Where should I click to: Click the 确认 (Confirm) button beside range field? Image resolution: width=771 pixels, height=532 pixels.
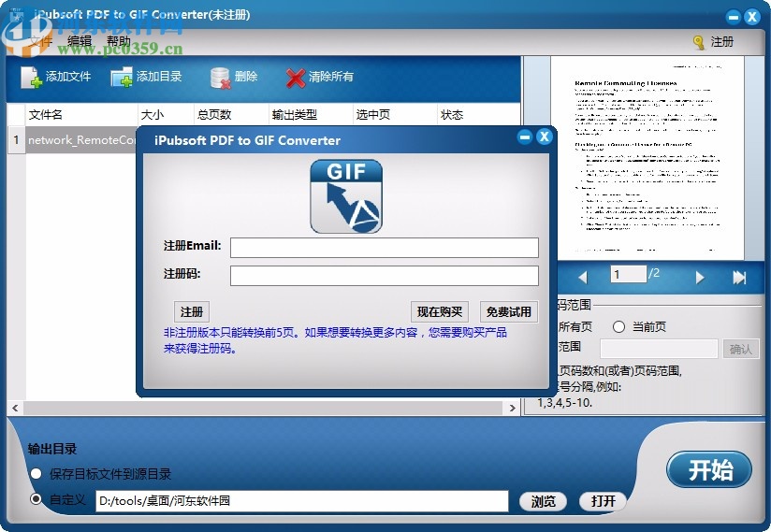coord(741,349)
